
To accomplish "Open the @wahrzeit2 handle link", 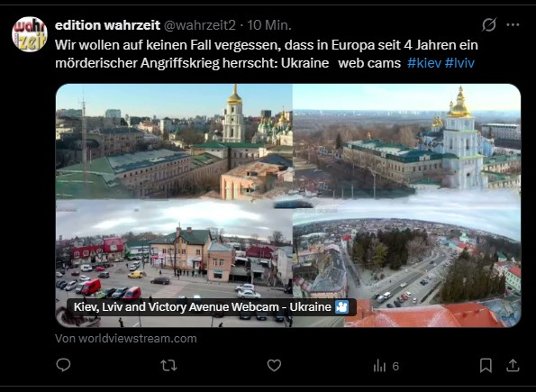I will [200, 25].
